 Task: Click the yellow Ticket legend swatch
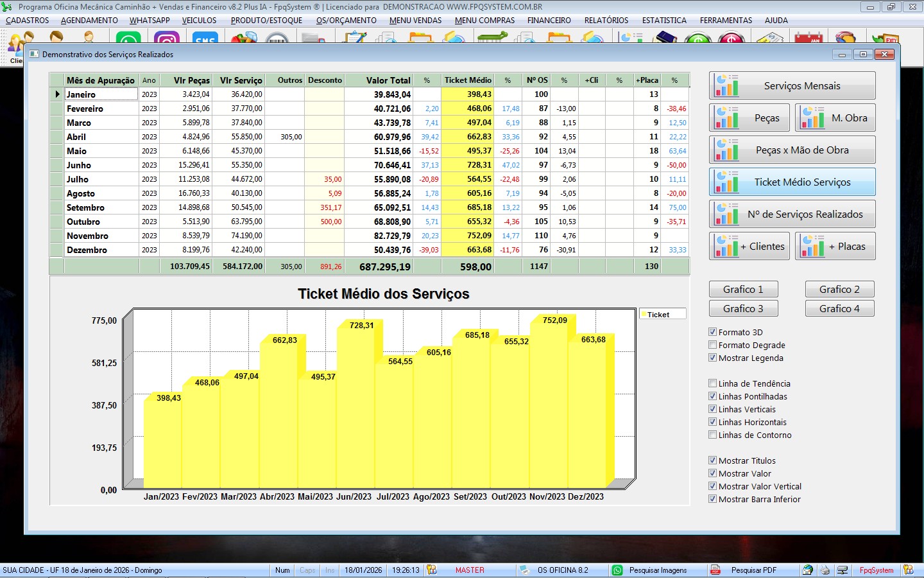pyautogui.click(x=643, y=315)
